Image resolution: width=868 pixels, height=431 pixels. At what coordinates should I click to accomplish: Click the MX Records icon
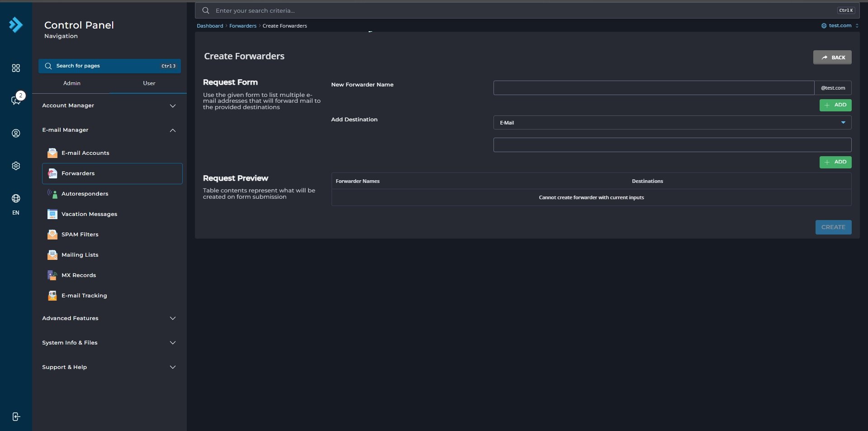click(52, 275)
